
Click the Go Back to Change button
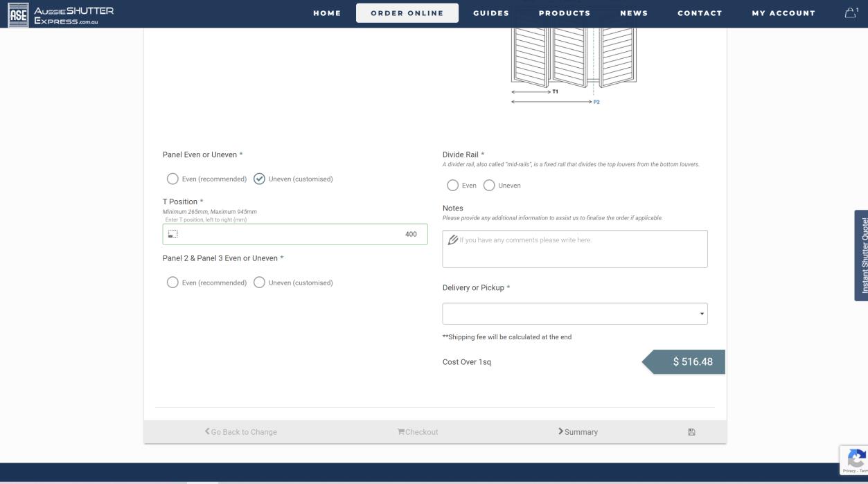[x=241, y=432]
